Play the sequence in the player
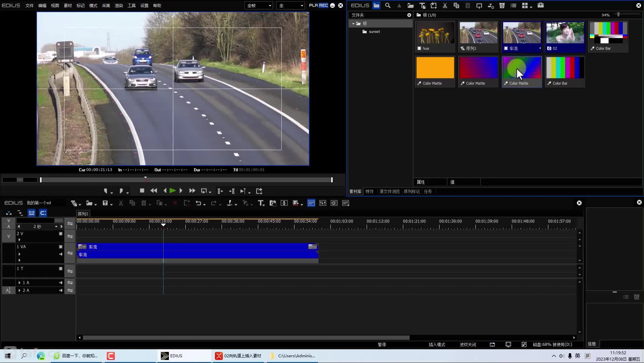Screen dimensions: 644x363 click(173, 191)
